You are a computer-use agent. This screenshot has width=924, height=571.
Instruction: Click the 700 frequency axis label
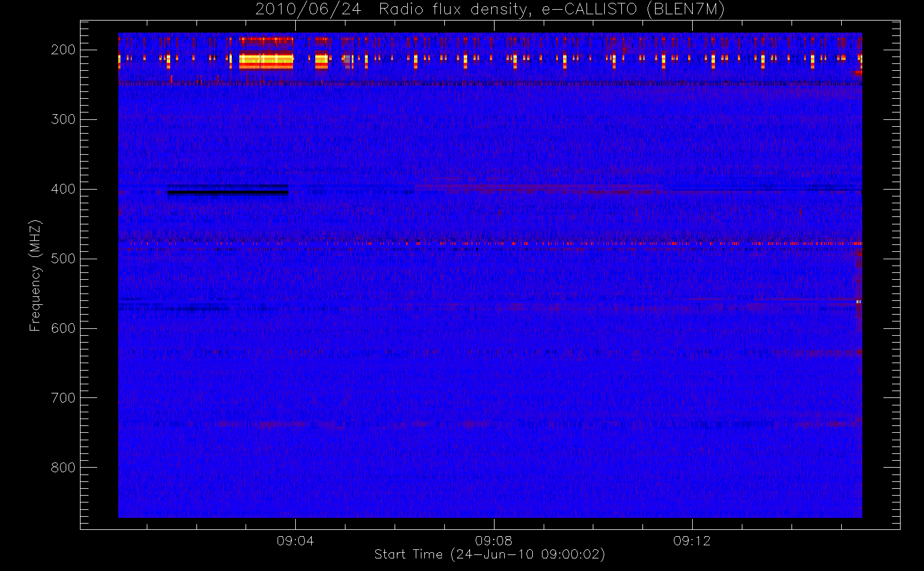point(63,398)
